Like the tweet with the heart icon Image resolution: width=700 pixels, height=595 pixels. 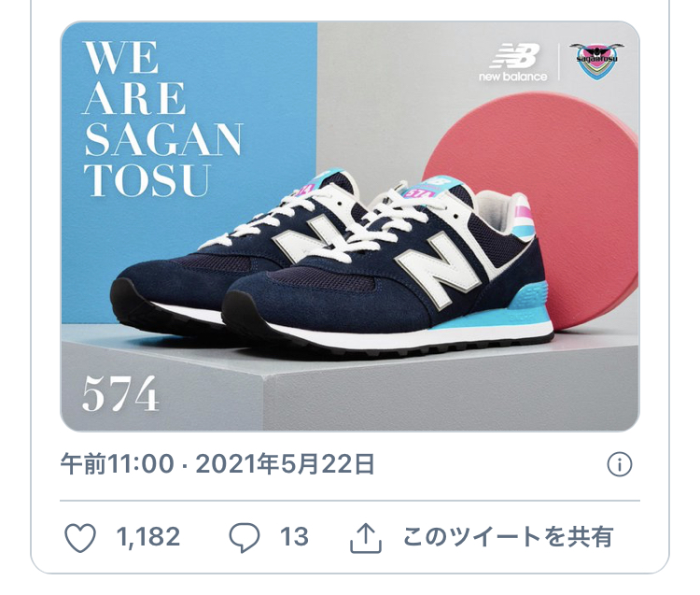(80, 537)
